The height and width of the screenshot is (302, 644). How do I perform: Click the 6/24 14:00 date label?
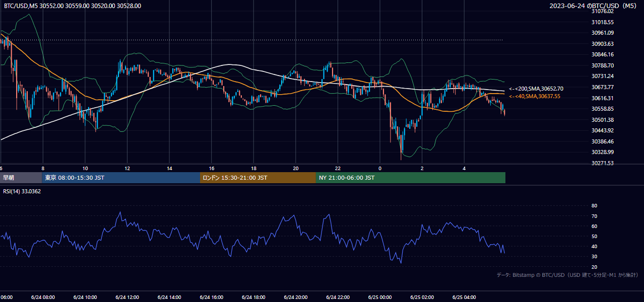[169, 297]
